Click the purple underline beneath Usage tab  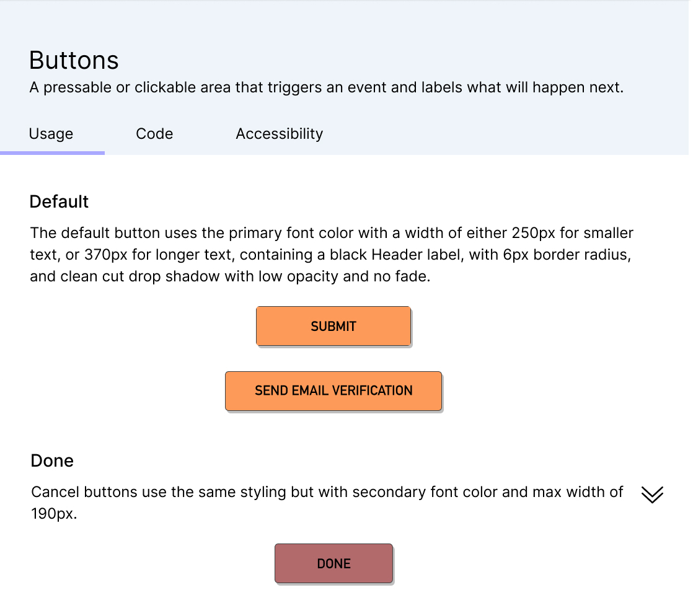click(52, 152)
